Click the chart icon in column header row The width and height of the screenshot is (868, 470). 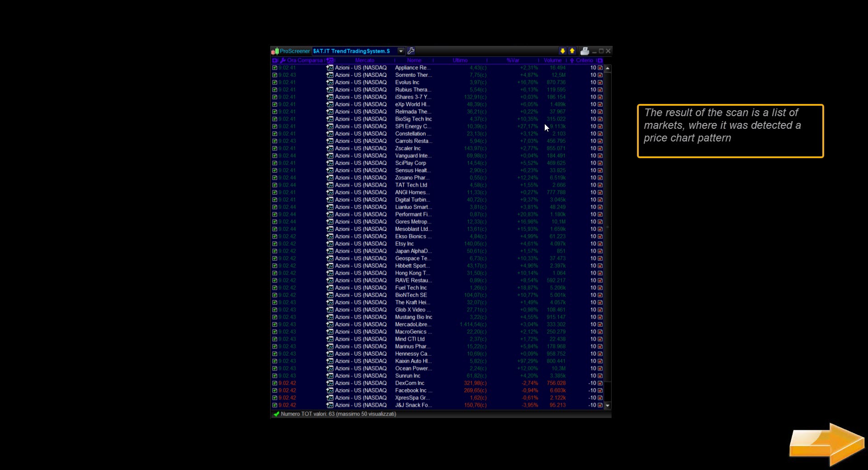click(x=330, y=60)
